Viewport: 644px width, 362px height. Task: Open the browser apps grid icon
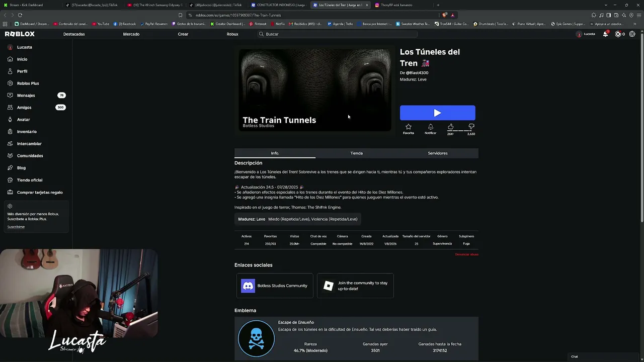5,24
